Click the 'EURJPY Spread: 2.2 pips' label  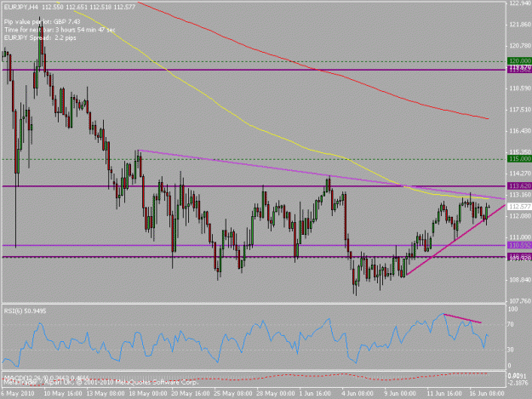pos(40,38)
